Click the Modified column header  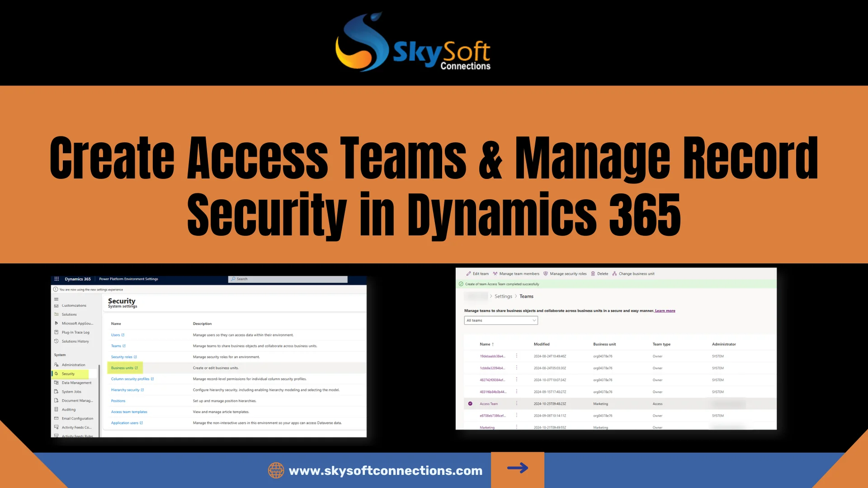[542, 344]
